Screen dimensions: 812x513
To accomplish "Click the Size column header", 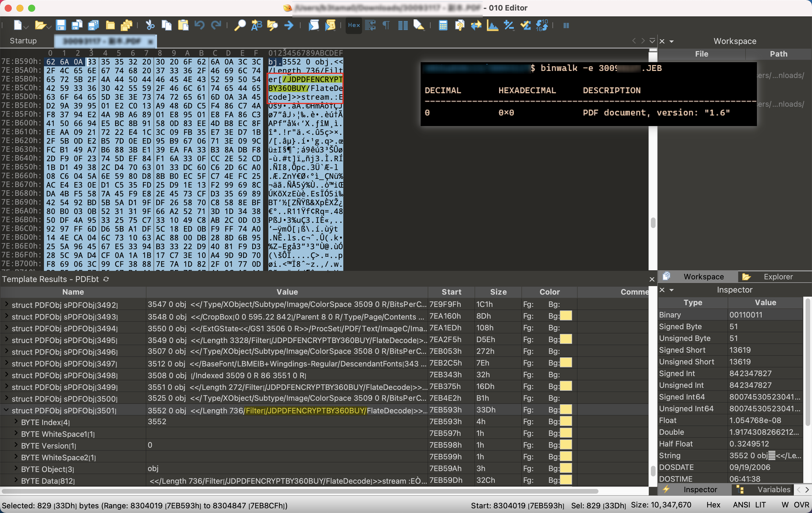I will pyautogui.click(x=498, y=292).
